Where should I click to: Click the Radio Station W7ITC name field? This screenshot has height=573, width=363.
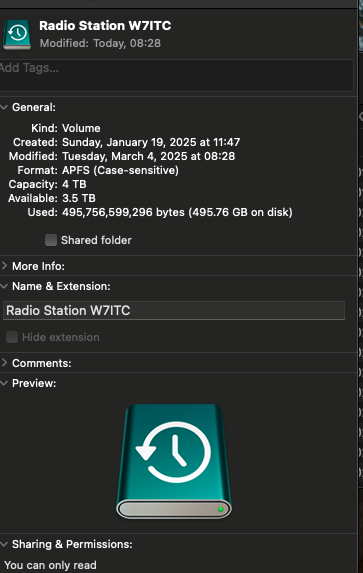tap(174, 311)
